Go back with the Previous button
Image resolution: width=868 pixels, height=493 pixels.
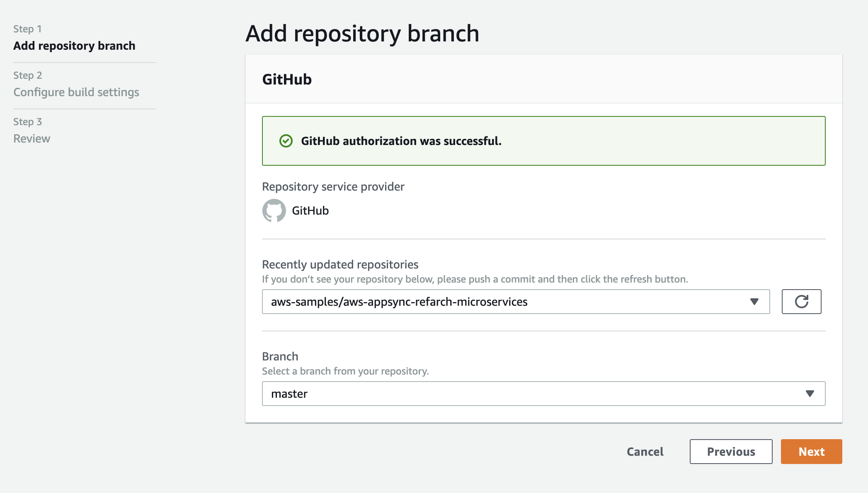731,452
